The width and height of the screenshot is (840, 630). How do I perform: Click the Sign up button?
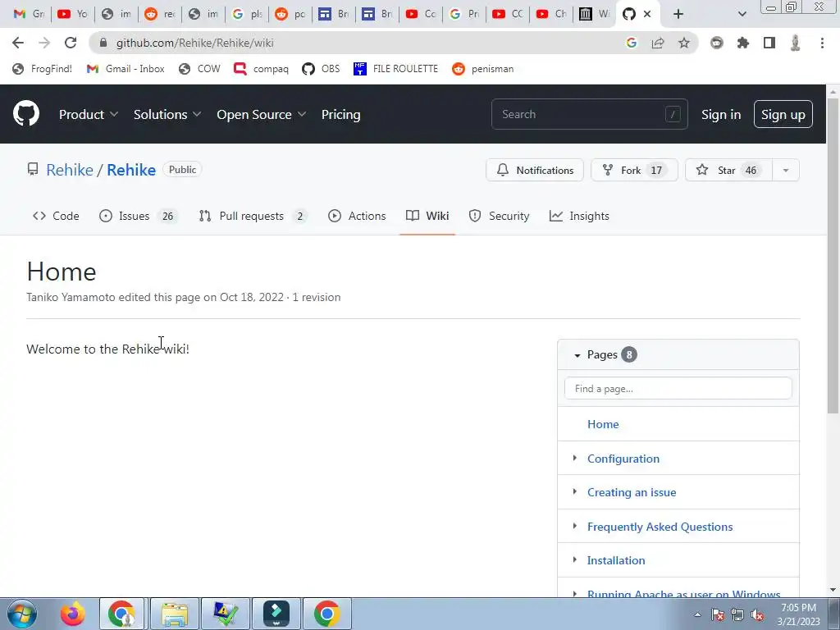pos(783,114)
